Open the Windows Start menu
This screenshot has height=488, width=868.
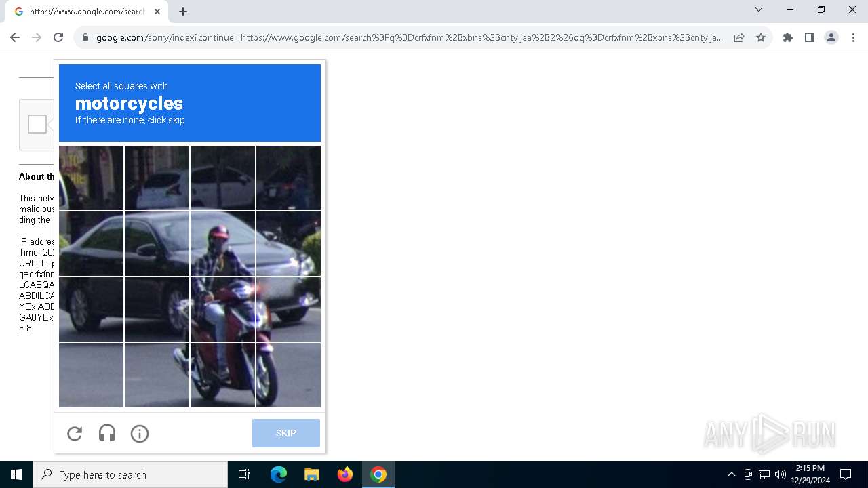[16, 474]
